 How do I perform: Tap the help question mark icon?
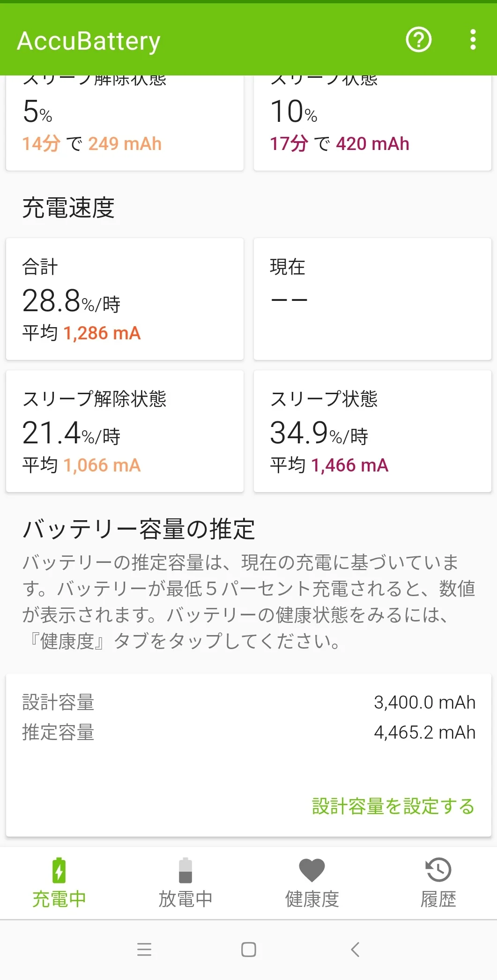point(418,40)
